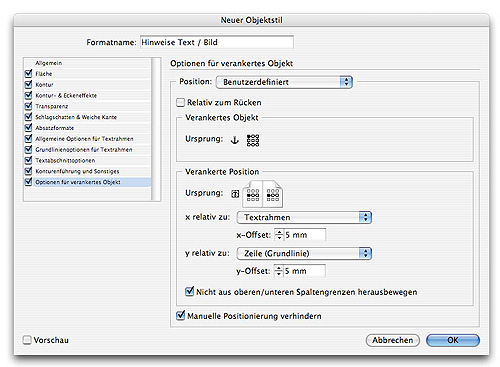This screenshot has height=367, width=500.
Task: Click the Abbrechen button
Action: tap(393, 340)
